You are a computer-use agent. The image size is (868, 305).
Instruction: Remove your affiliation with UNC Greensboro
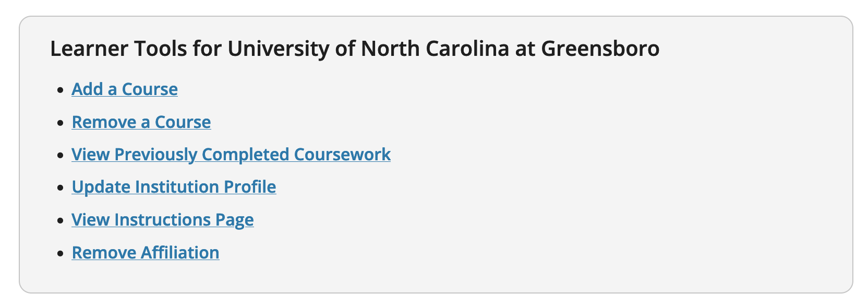tap(145, 252)
